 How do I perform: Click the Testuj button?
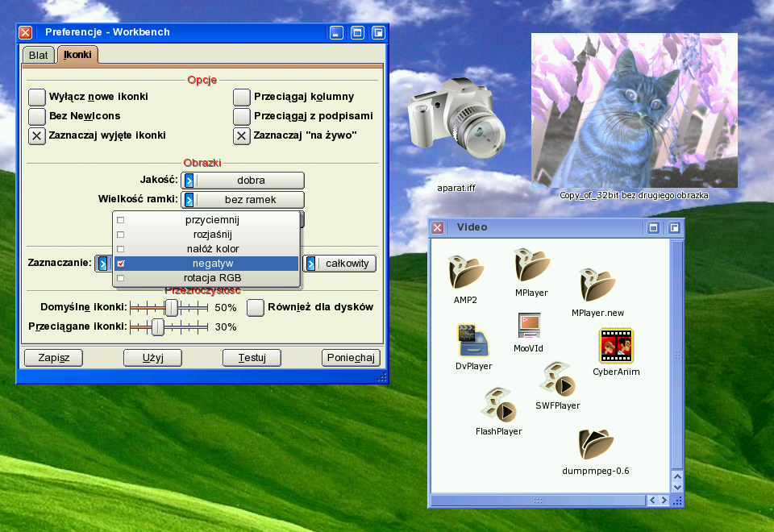252,358
